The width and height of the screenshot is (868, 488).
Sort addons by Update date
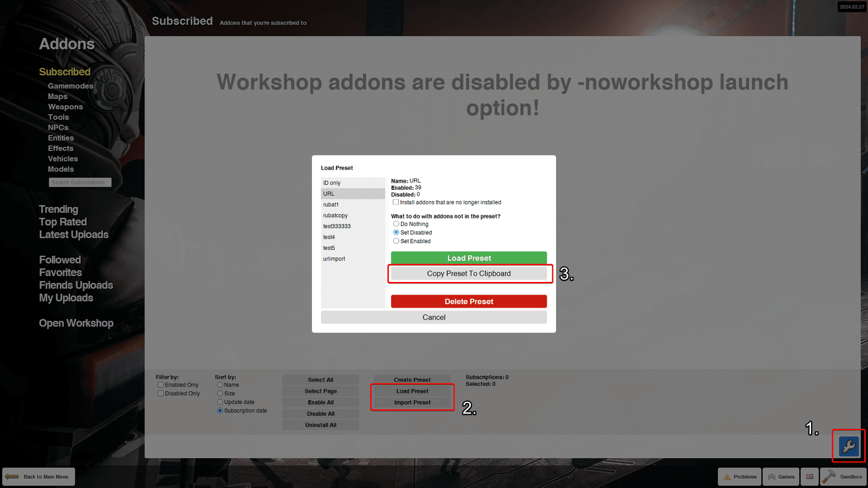point(220,402)
